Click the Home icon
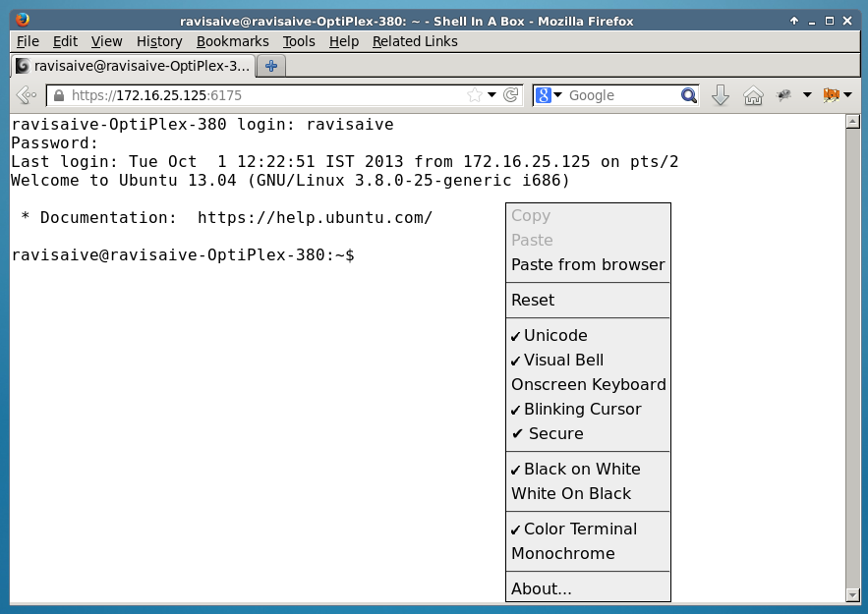 click(754, 96)
